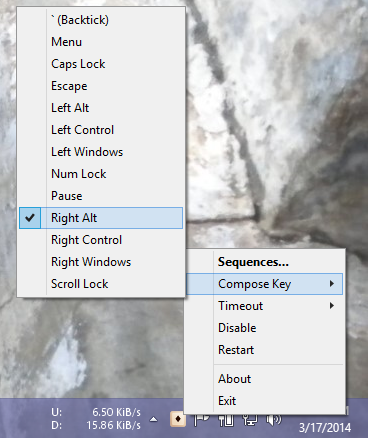Click the upload/download speed meter
The width and height of the screenshot is (368, 438).
pos(96,419)
